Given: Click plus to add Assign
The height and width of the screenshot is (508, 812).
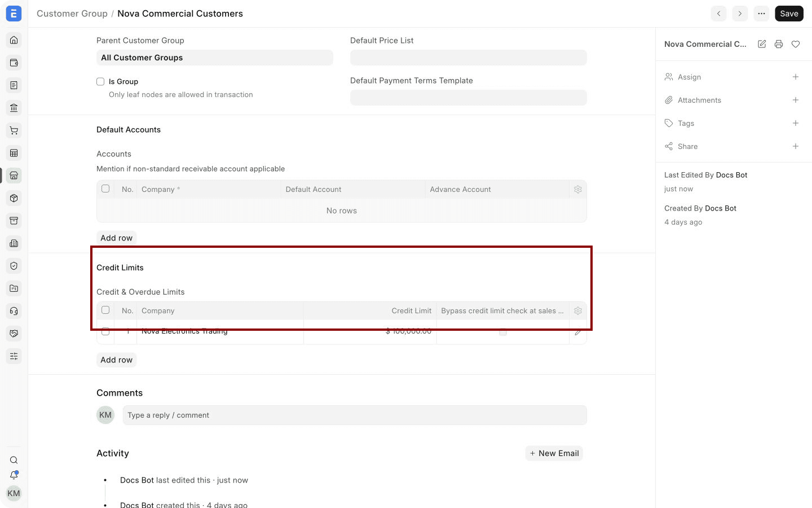Looking at the screenshot, I should click(796, 77).
